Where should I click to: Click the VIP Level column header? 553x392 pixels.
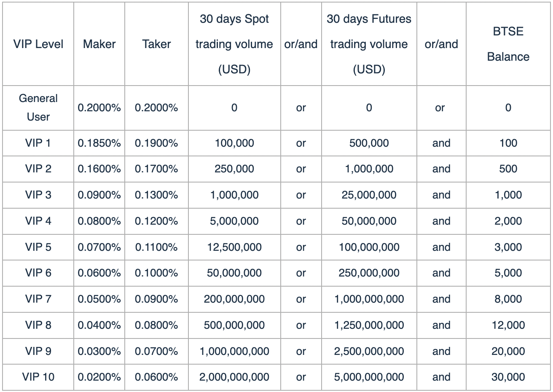coord(38,44)
